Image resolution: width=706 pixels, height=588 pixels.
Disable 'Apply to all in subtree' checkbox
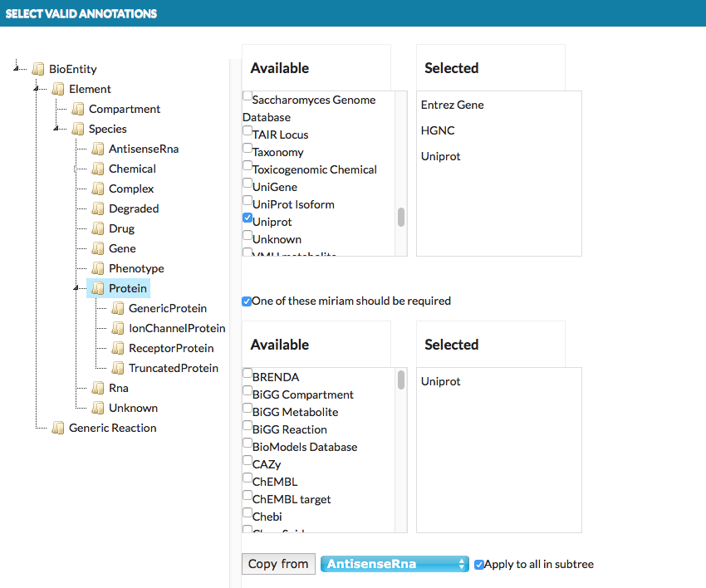(479, 565)
